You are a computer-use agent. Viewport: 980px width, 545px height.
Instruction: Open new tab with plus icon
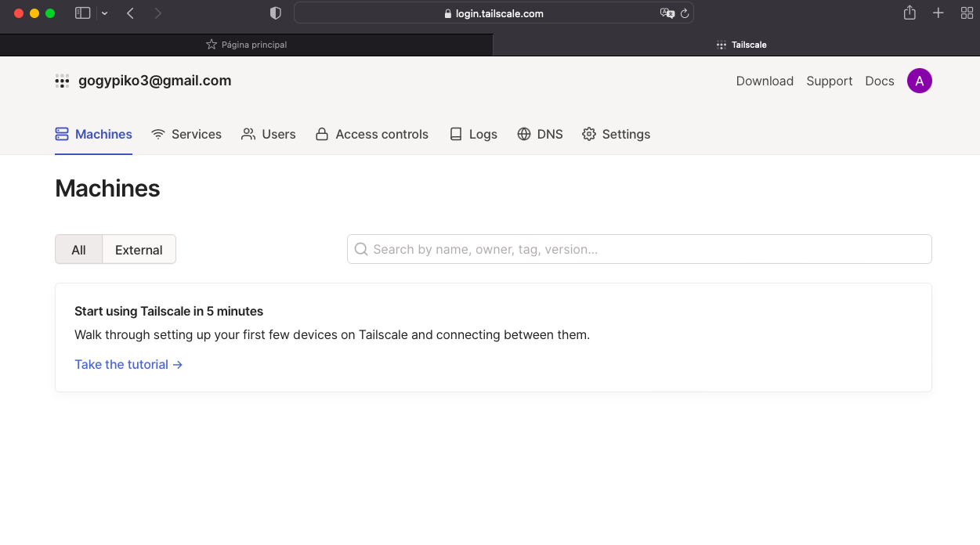(x=938, y=13)
